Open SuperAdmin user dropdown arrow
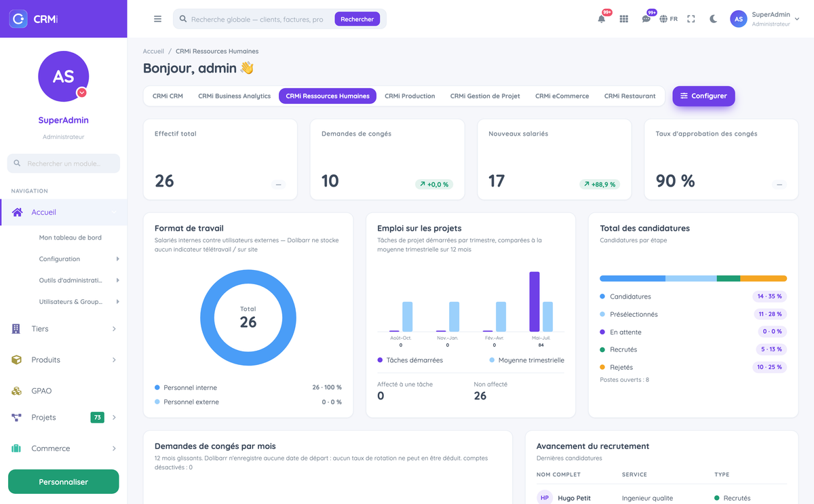This screenshot has height=504, width=814. tap(797, 19)
